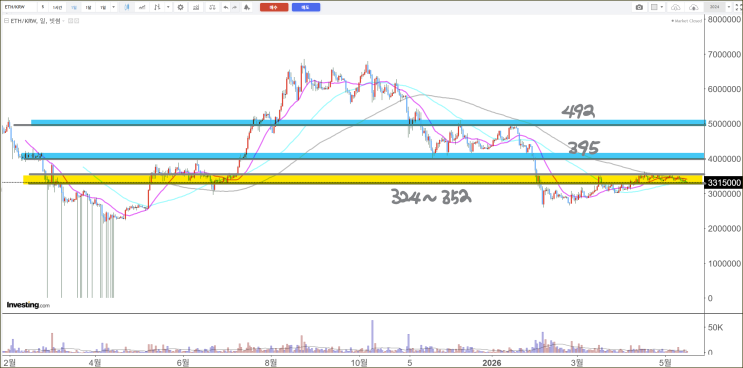Click the 5월 time-axis label
743x368 pixels.
(666, 362)
